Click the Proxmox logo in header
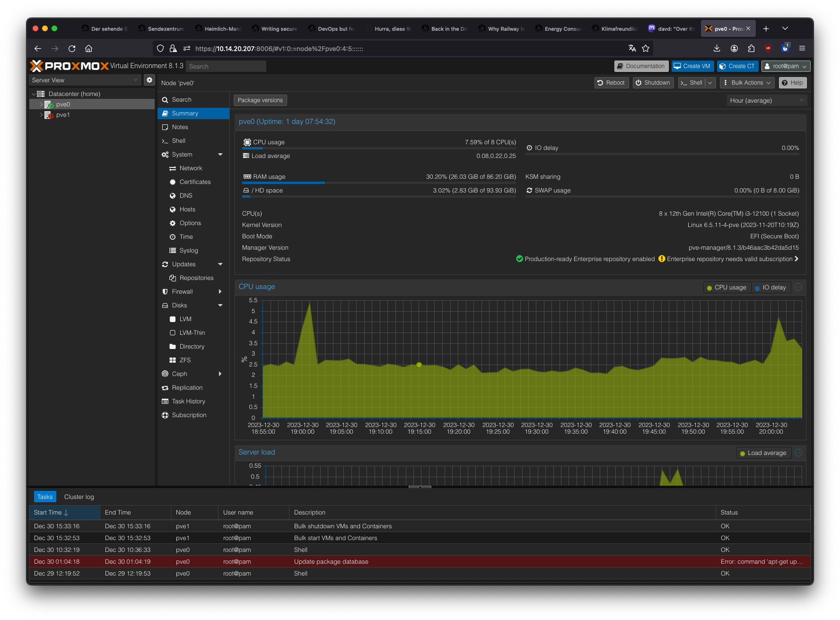Screen dimensions: 840x620 pos(70,66)
